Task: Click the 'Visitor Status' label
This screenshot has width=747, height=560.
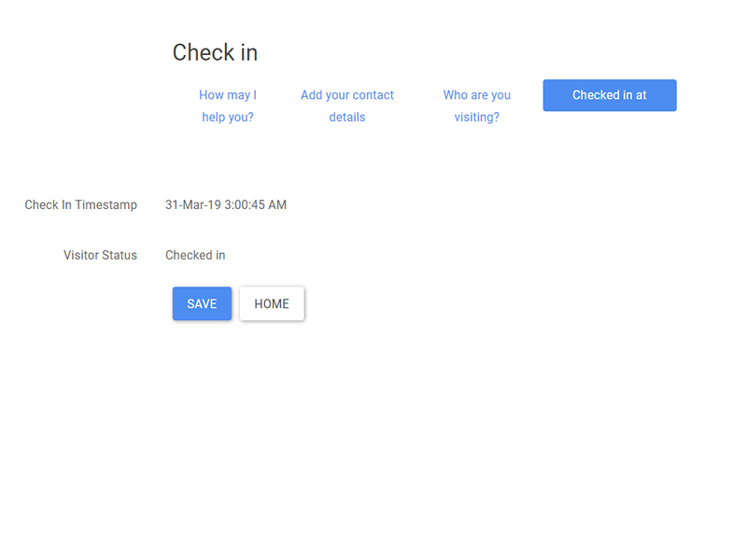Action: click(x=100, y=255)
